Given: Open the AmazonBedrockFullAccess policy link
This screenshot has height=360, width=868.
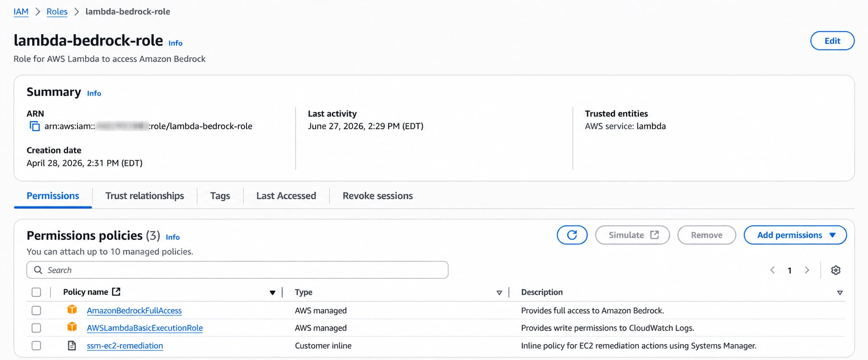Looking at the screenshot, I should click(x=134, y=311).
